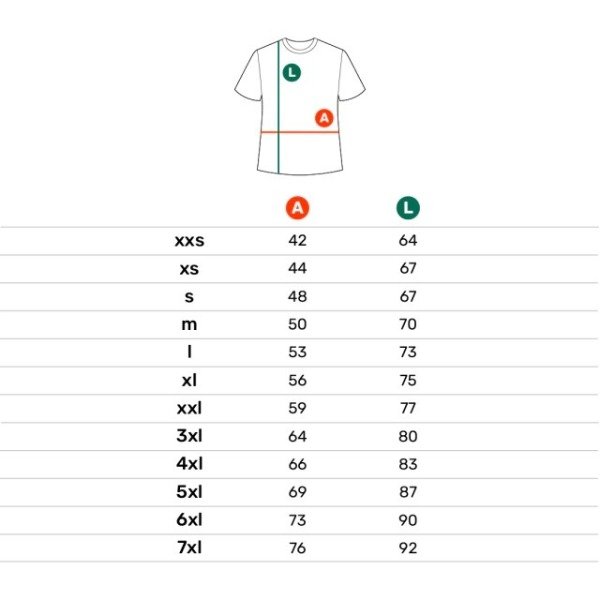Click the s size label

189,296
